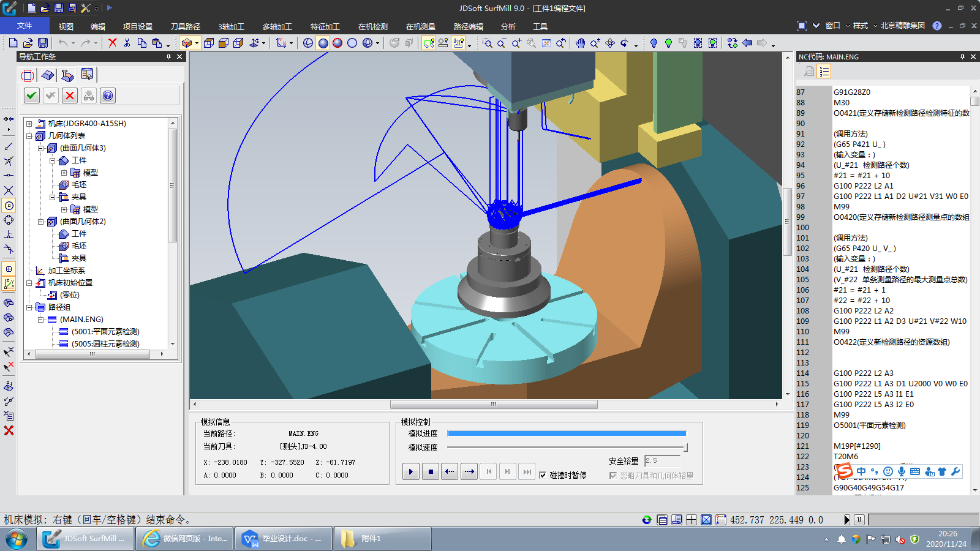This screenshot has height=551, width=980.
Task: Toggle the 碰撞时暂停 checkbox
Action: point(543,475)
